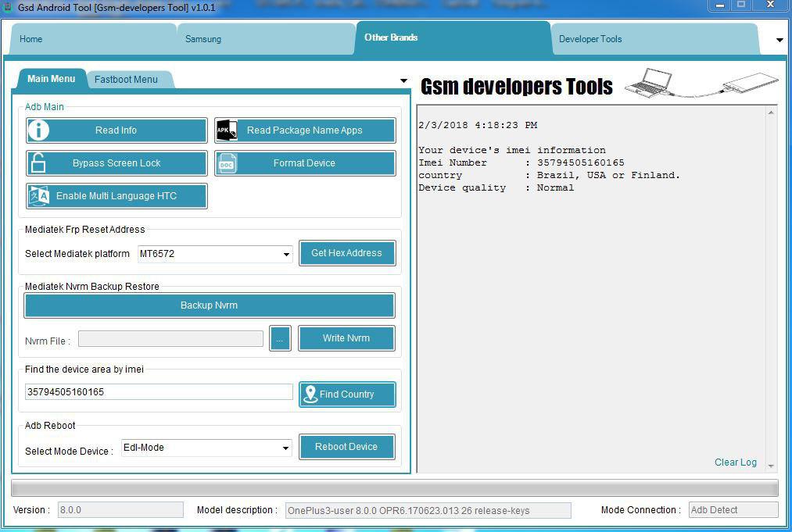Click the Clear Log link
792x532 pixels.
point(735,462)
